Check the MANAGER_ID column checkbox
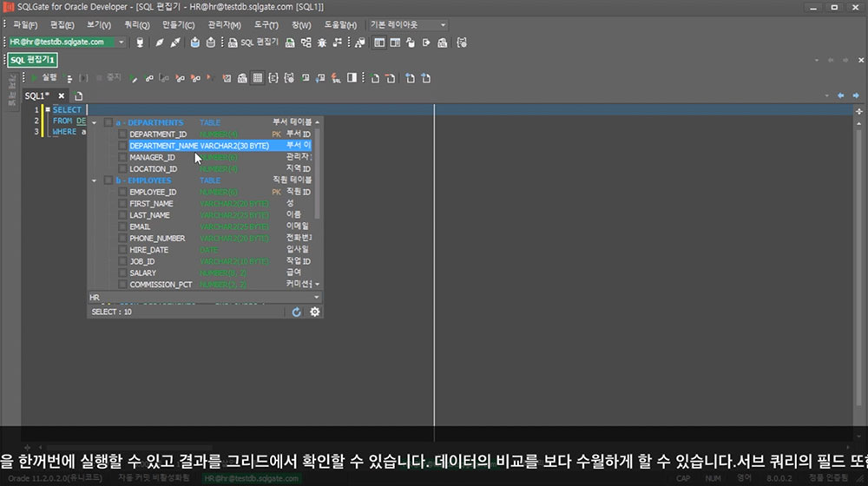 pos(122,157)
